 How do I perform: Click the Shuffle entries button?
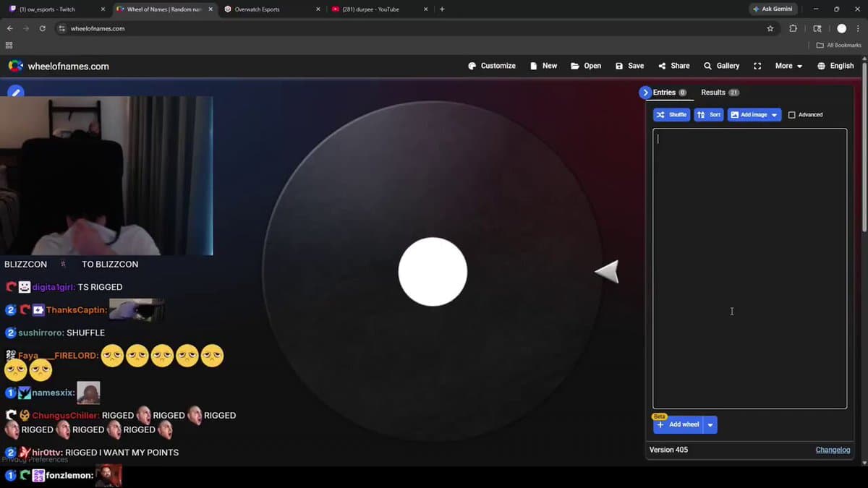click(671, 115)
